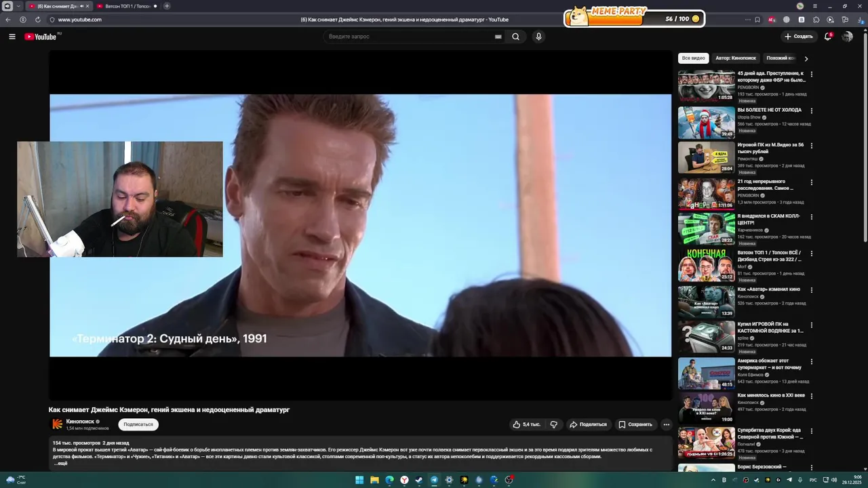Open options for '45 дней ада' video
The width and height of the screenshot is (868, 488).
[x=812, y=74]
